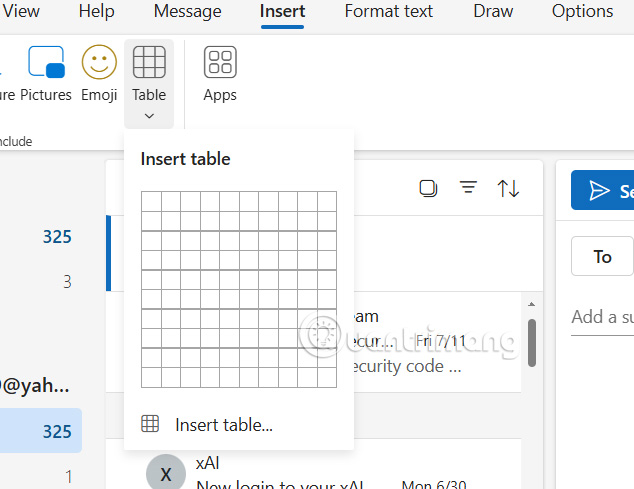Viewport: 634px width, 489px height.
Task: Click the To recipients button
Action: click(602, 257)
